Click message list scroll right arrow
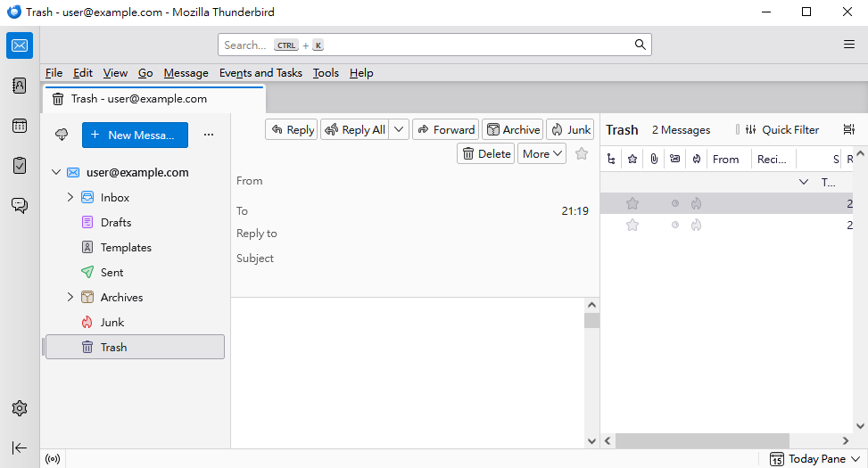 coord(846,441)
